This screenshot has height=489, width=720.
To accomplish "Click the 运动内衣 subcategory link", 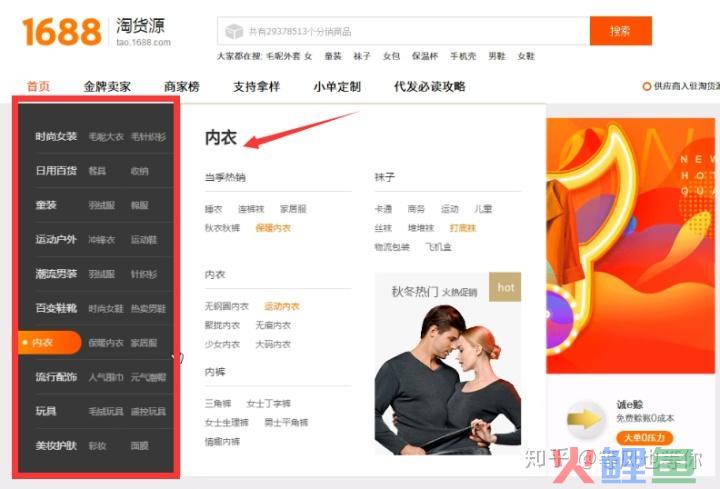I will [x=281, y=306].
